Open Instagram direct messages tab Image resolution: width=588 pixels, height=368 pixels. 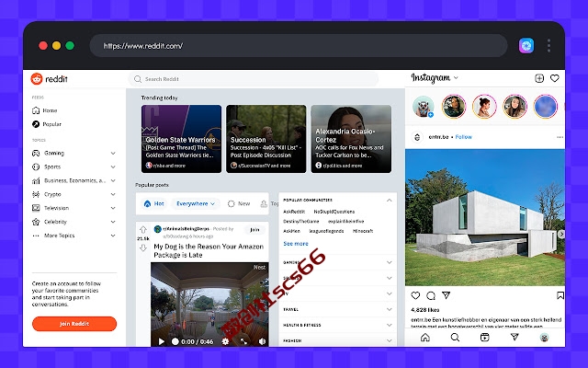tap(514, 338)
